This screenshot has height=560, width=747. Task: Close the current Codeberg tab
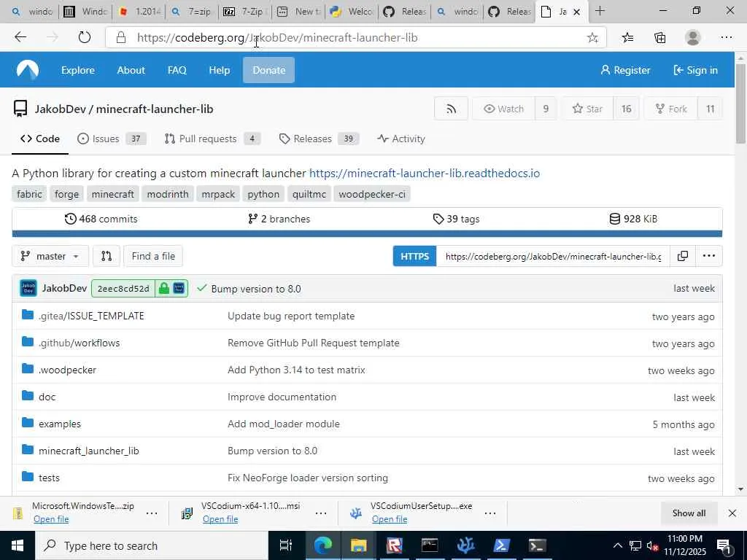pos(576,12)
